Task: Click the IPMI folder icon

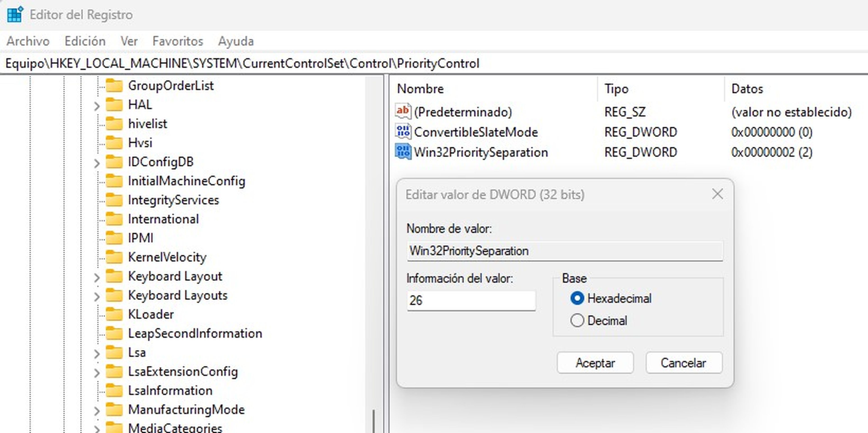Action: 114,238
